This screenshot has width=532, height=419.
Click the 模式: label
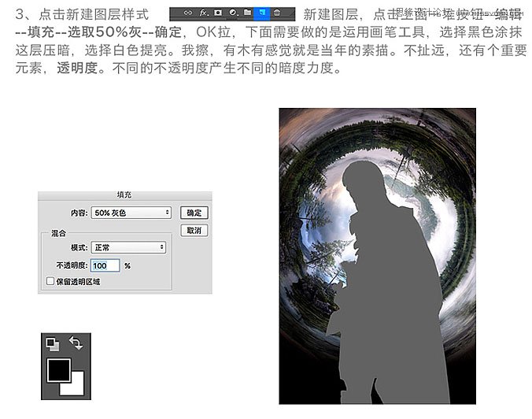(x=79, y=247)
